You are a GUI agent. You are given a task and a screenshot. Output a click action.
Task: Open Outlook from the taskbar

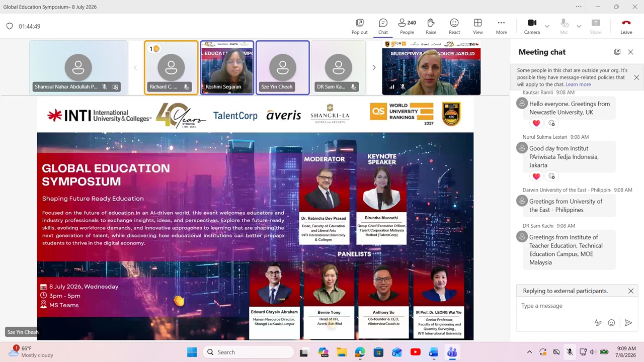coord(397,352)
